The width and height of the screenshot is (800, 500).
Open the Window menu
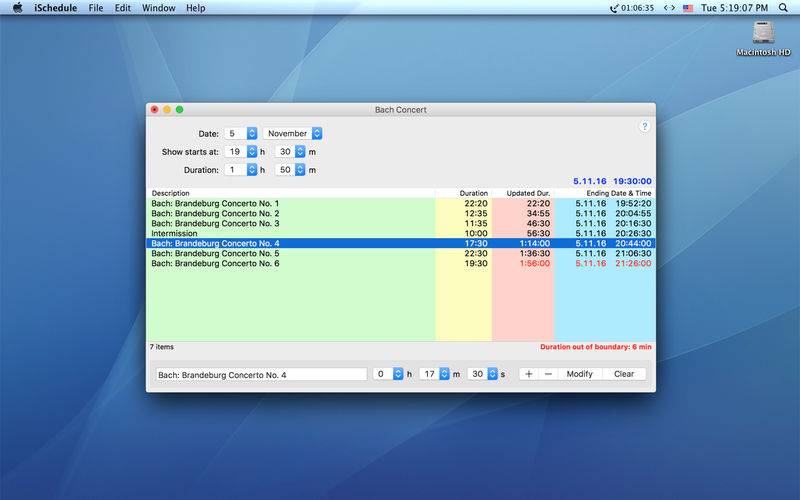point(159,8)
